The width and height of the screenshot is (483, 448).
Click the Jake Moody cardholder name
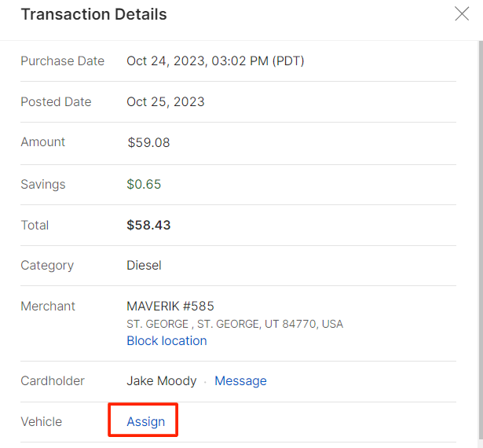pos(162,381)
